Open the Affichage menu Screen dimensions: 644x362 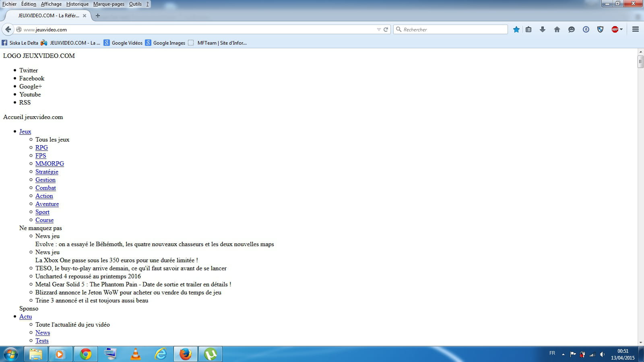[x=51, y=4]
